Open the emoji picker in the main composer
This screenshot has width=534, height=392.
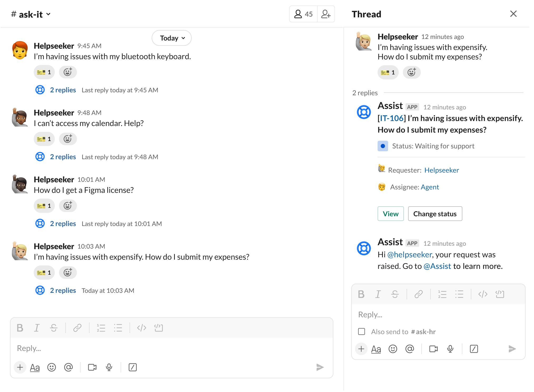52,368
